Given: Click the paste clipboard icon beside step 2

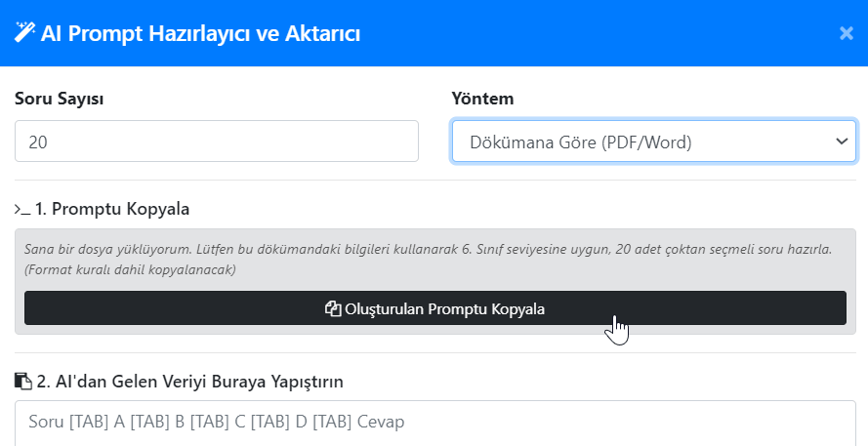Looking at the screenshot, I should 22,381.
